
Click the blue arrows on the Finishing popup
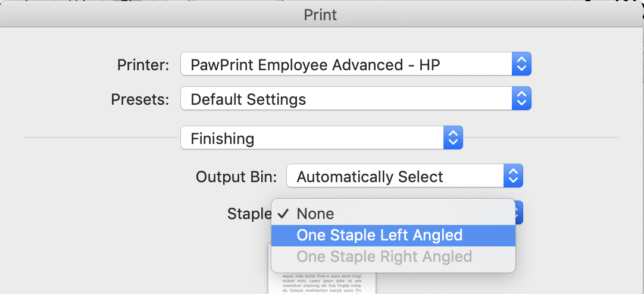(453, 137)
